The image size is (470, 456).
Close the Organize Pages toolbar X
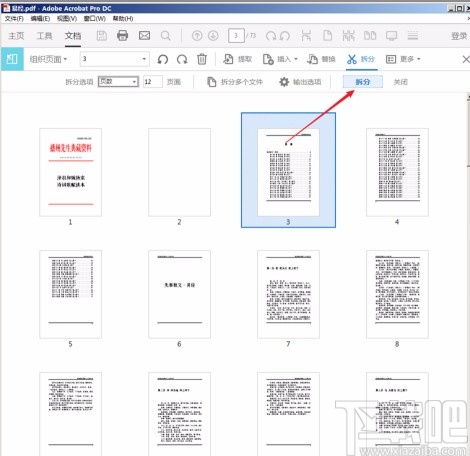point(466,59)
